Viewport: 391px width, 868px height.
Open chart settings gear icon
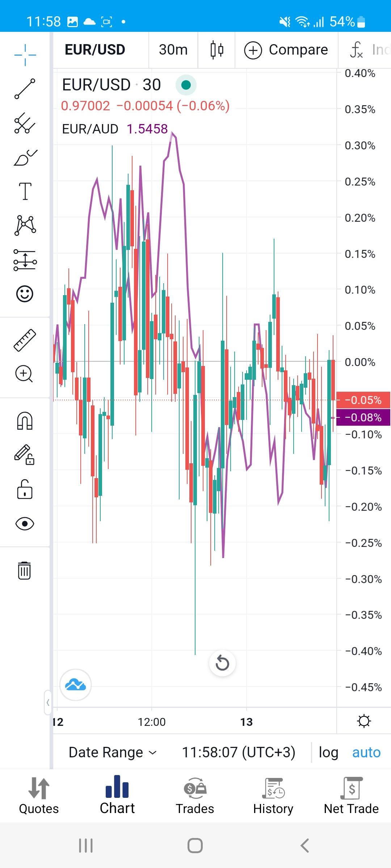coord(364,721)
